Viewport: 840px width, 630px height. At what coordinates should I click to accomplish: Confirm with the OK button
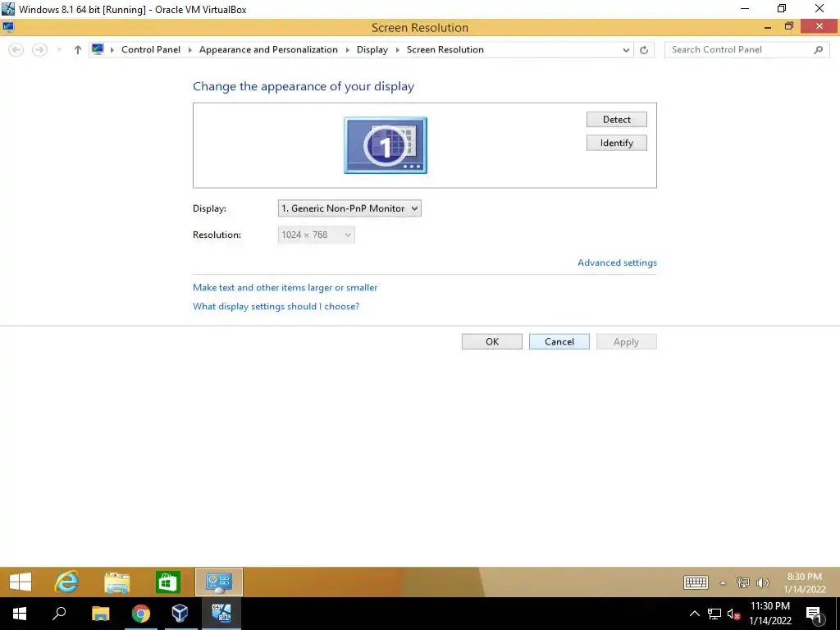492,342
